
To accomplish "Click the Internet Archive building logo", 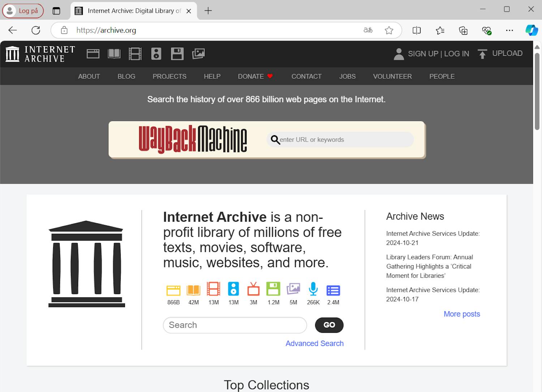I will pyautogui.click(x=12, y=53).
